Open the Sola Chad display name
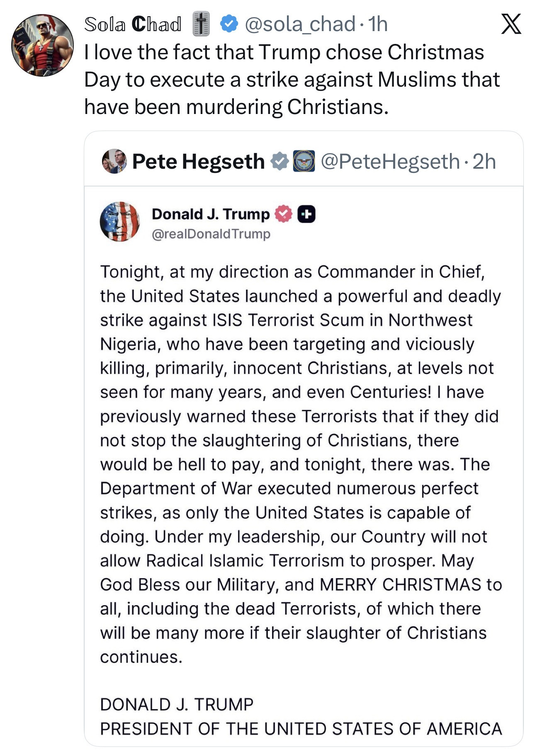The width and height of the screenshot is (535, 756). tap(133, 24)
